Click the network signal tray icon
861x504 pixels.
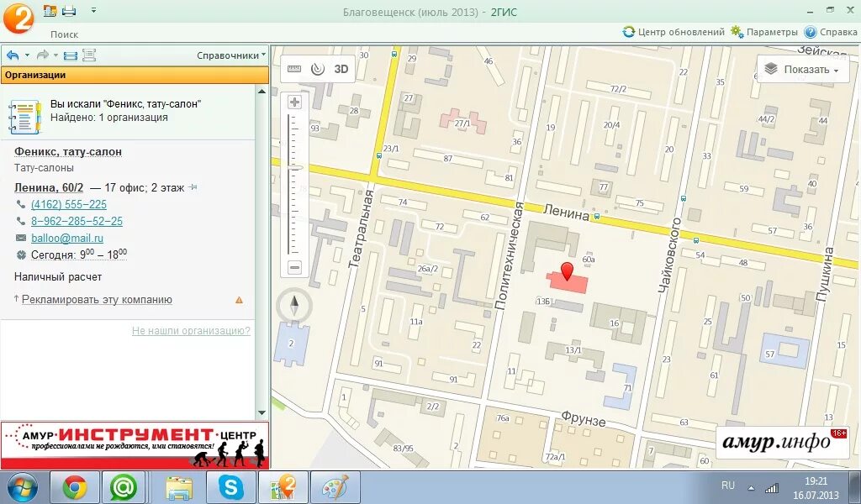pyautogui.click(x=772, y=487)
